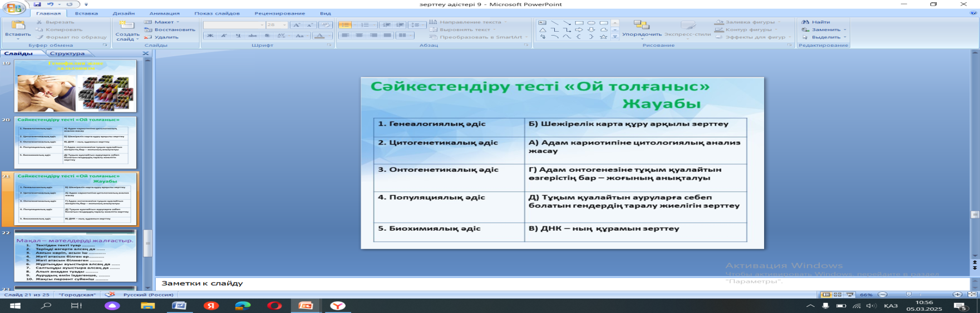The image size is (980, 313).
Task: Switch to the Структура (Outline) pane tab
Action: [67, 53]
